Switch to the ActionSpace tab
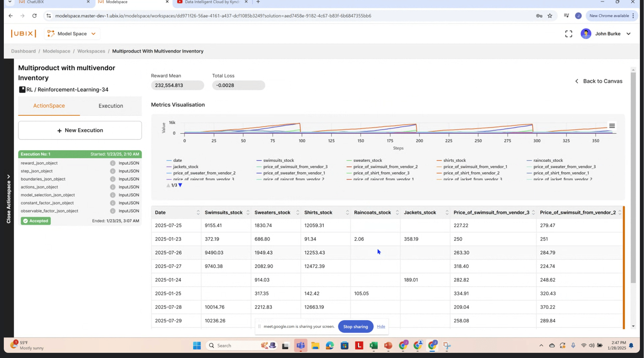 click(x=49, y=106)
